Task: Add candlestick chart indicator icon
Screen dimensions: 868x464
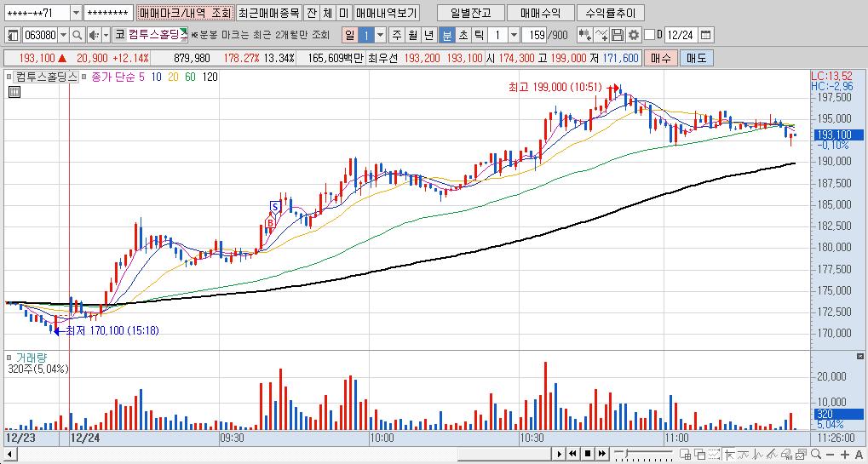Action: point(584,36)
